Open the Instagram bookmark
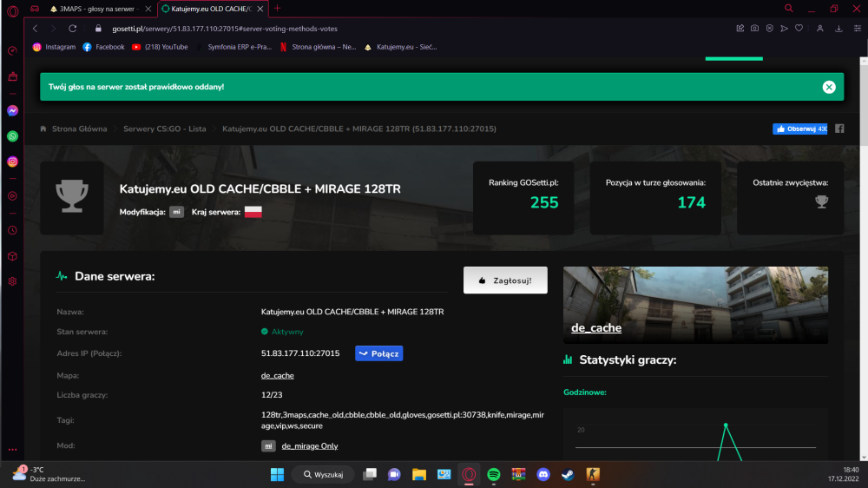The width and height of the screenshot is (868, 488). pyautogui.click(x=54, y=47)
